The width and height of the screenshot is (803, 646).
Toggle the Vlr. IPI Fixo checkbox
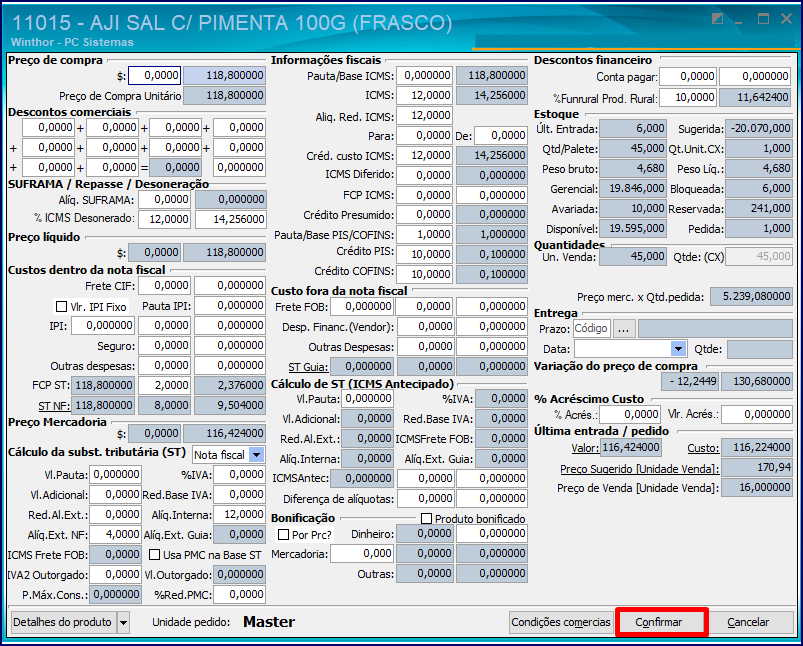[61, 306]
